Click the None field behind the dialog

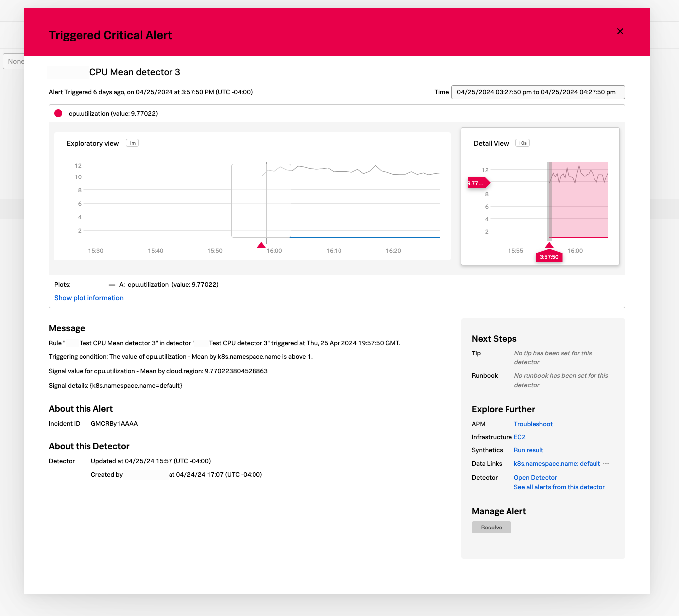[x=14, y=61]
